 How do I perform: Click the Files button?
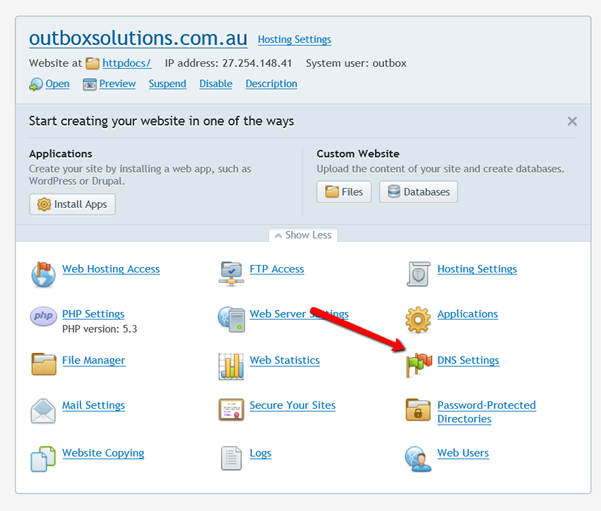click(344, 192)
